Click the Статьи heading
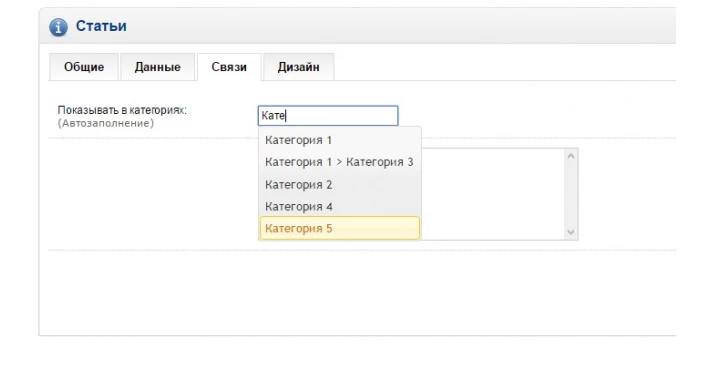Screen dimensions: 710x380 101,26
